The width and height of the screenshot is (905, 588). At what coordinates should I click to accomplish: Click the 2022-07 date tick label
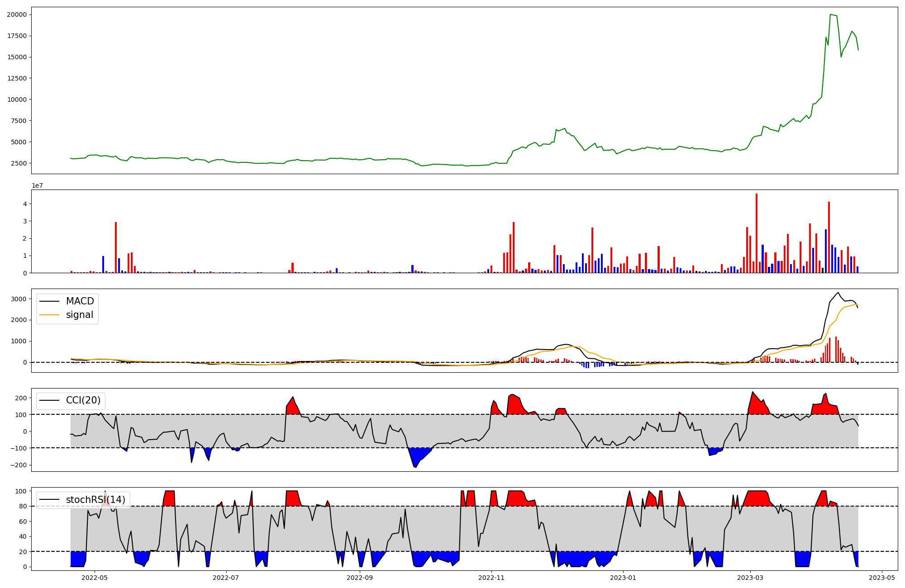coord(226,577)
